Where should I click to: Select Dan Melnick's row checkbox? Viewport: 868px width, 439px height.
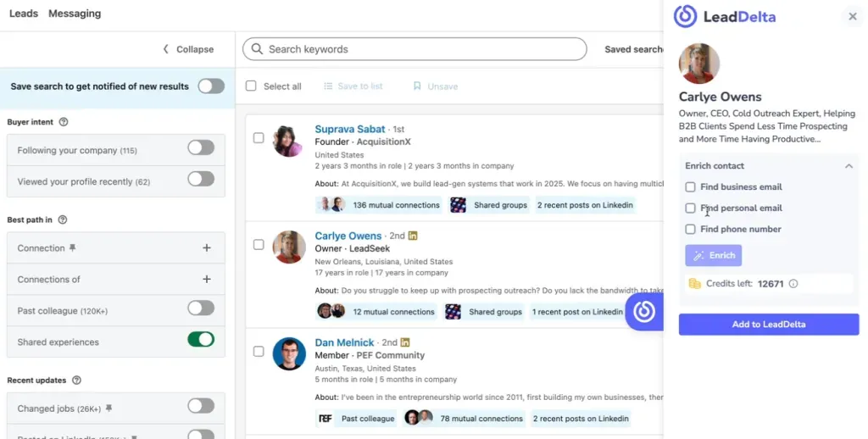click(x=259, y=352)
